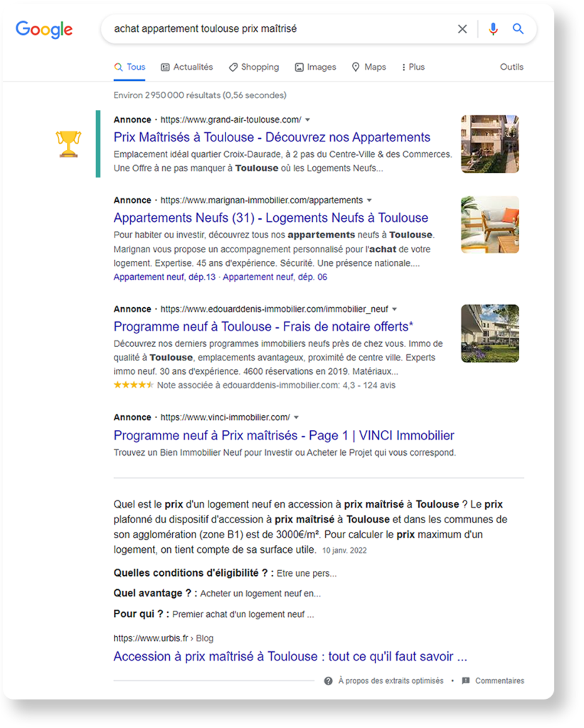Viewport: 584px width, 728px height.
Task: Click the help icon for featured snippets
Action: coord(328,680)
